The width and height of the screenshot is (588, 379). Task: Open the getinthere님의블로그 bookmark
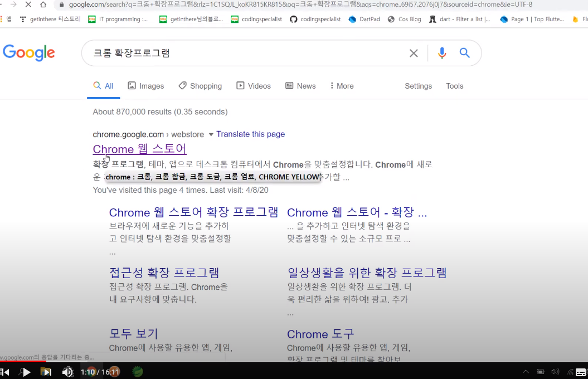191,19
